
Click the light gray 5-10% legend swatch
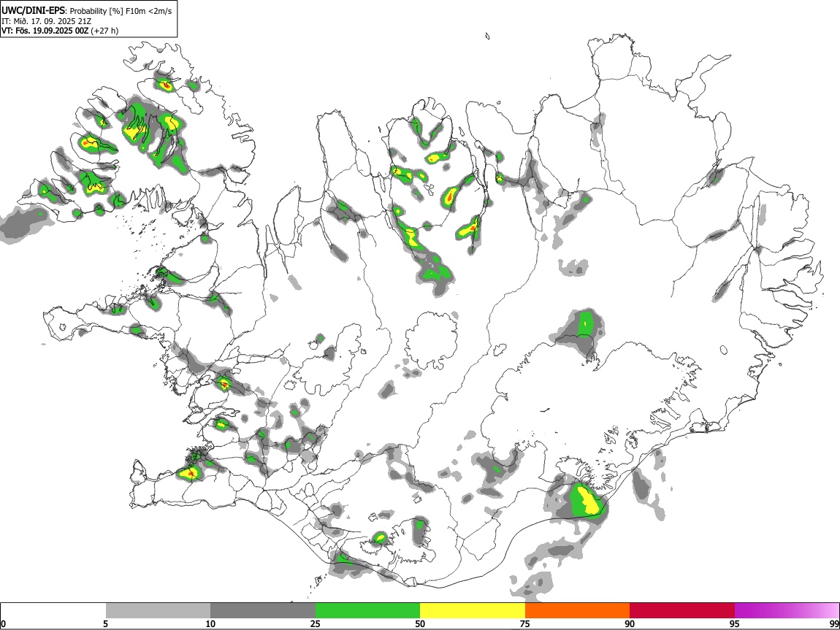(x=158, y=610)
